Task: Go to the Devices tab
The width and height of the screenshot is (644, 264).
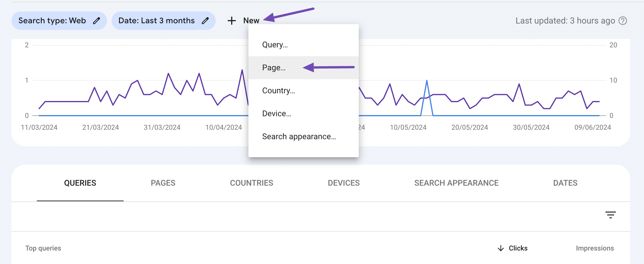Action: [344, 183]
